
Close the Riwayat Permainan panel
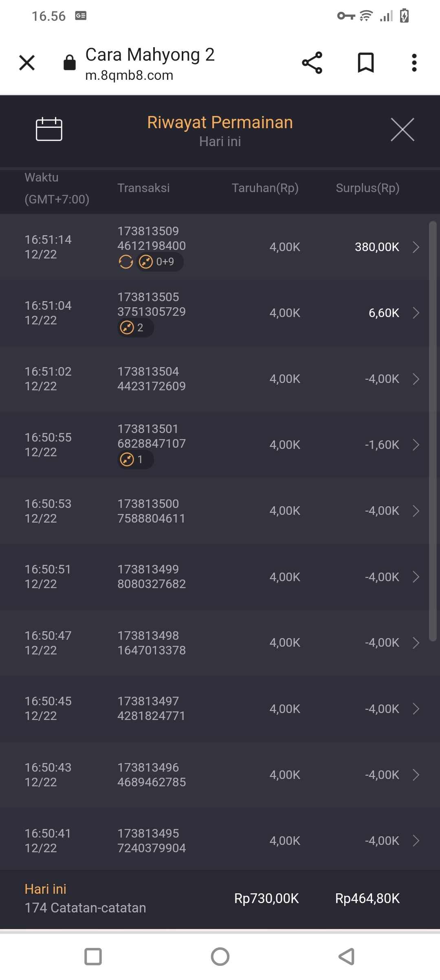point(402,130)
